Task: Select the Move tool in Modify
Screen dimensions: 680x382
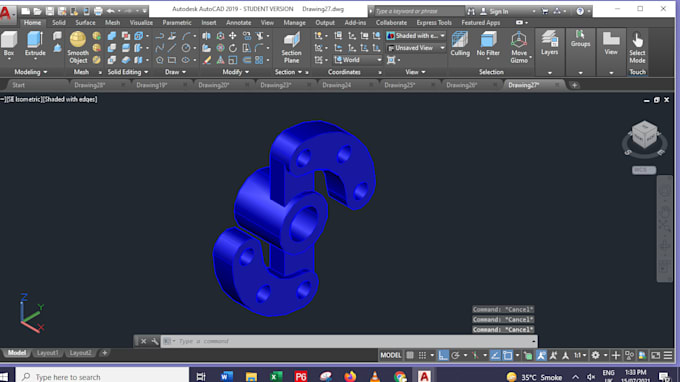Action: [233, 36]
